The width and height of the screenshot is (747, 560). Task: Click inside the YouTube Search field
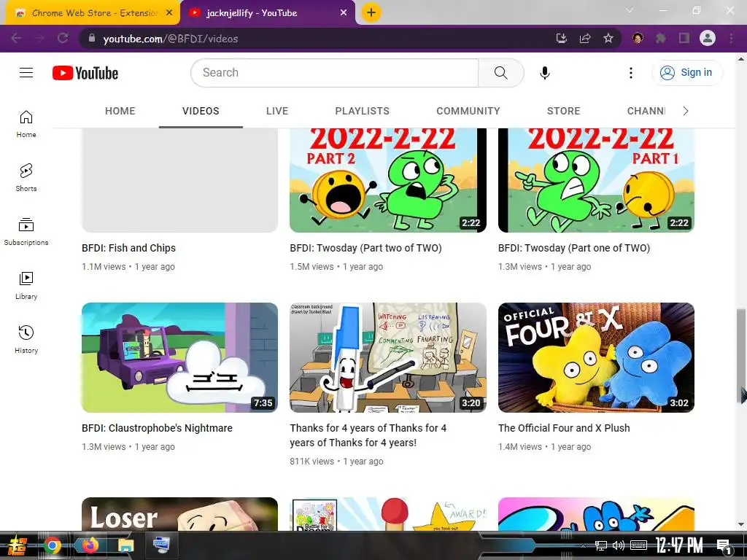pos(334,72)
